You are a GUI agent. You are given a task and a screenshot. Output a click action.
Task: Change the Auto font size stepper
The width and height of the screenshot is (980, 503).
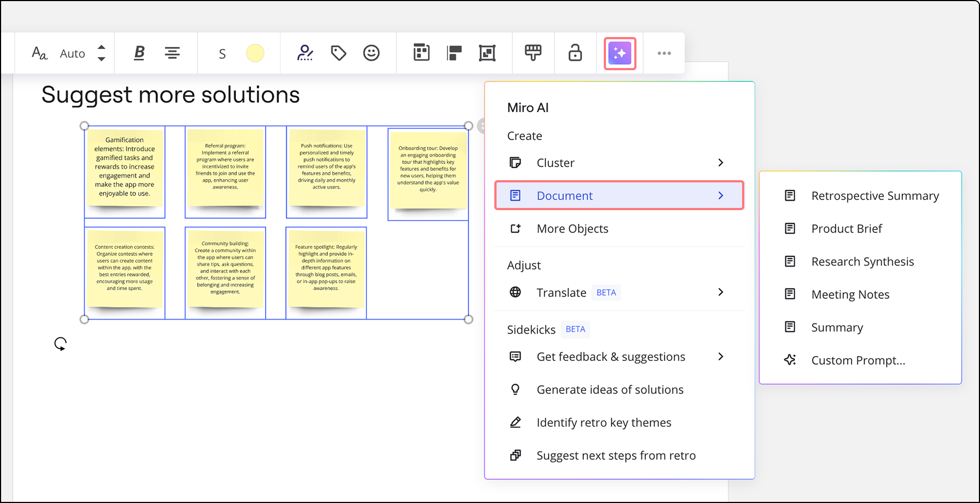(x=101, y=53)
